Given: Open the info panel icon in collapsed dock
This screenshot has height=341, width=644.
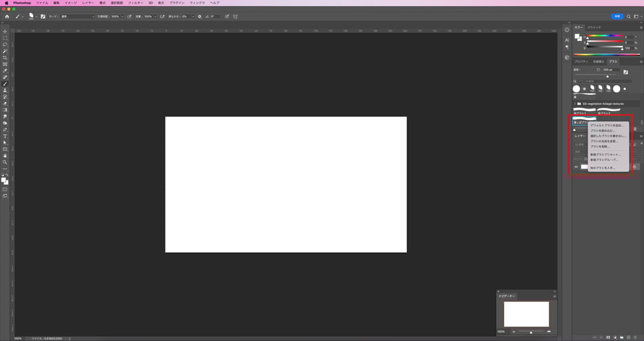Looking at the screenshot, I should click(x=567, y=30).
